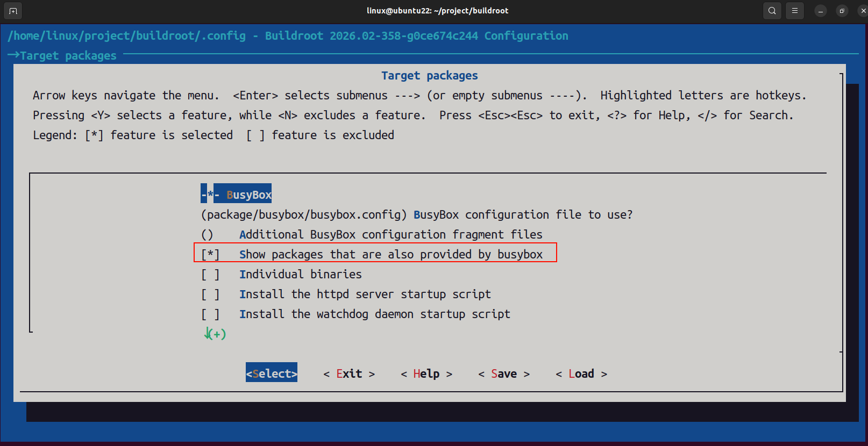868x446 pixels.
Task: Restore down the terminal window
Action: [x=842, y=11]
